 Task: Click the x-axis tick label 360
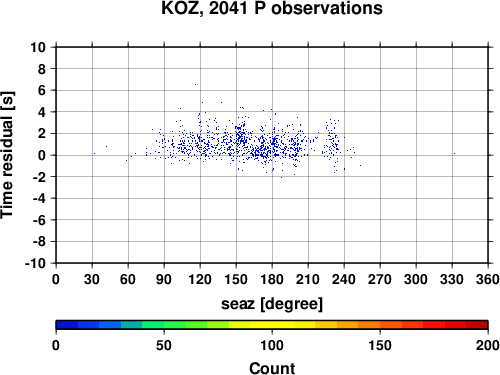pos(488,279)
